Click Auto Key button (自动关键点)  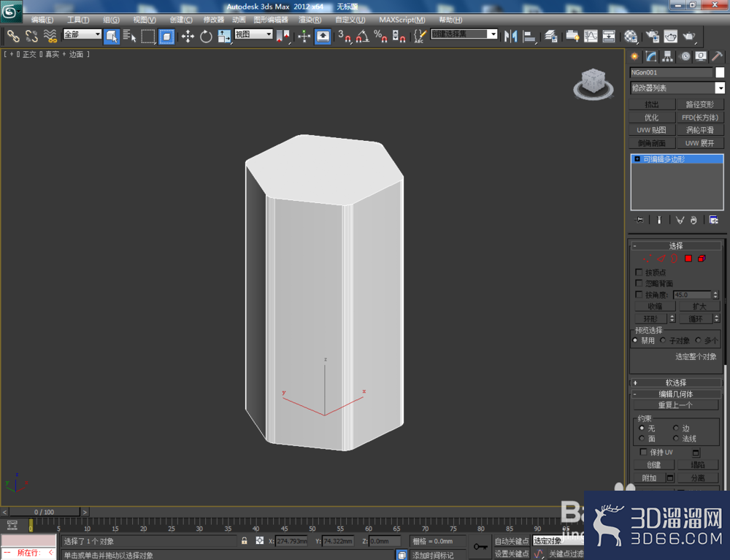click(x=511, y=541)
